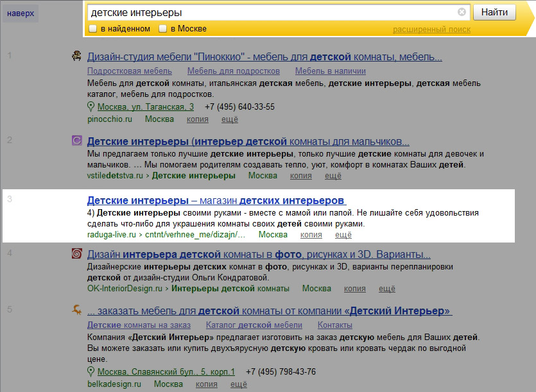This screenshot has height=392, width=536.
Task: Expand 'ещё' for the pinocchio.ru result
Action: [x=230, y=119]
